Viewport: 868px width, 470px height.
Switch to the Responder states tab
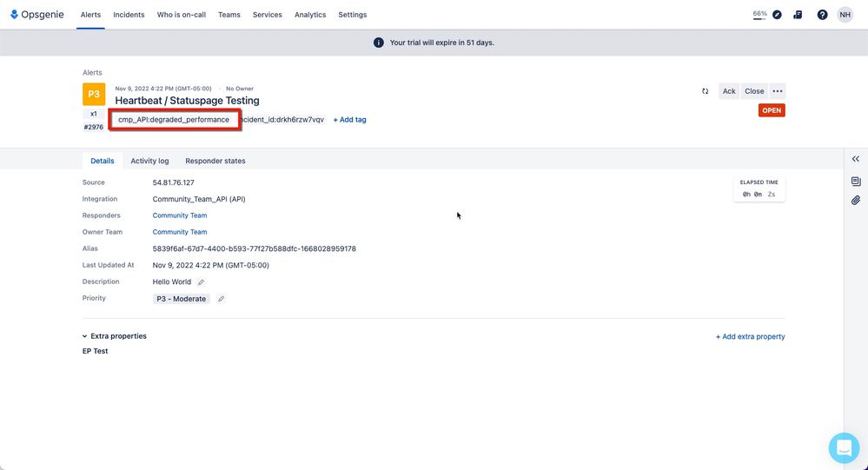[x=215, y=161]
